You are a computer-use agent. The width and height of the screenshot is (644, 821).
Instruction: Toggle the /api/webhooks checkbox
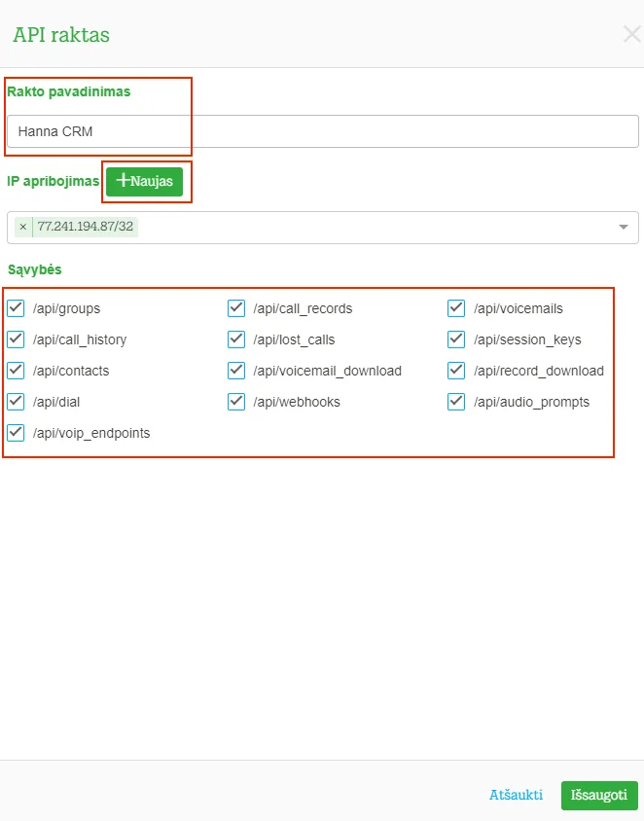pos(236,402)
